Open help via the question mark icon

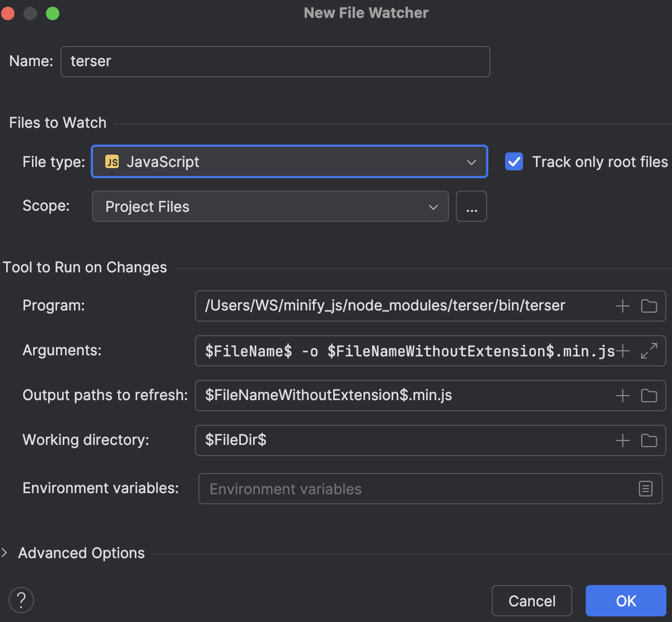coord(21,600)
